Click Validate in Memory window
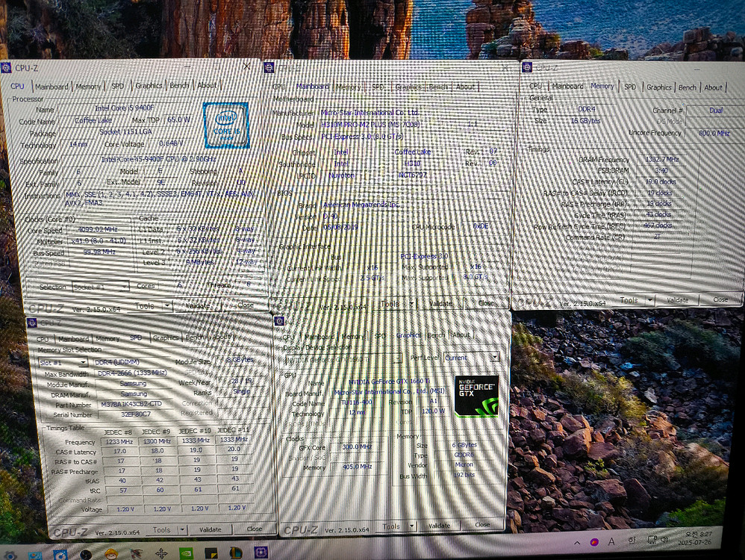The width and height of the screenshot is (745, 560). 678,300
